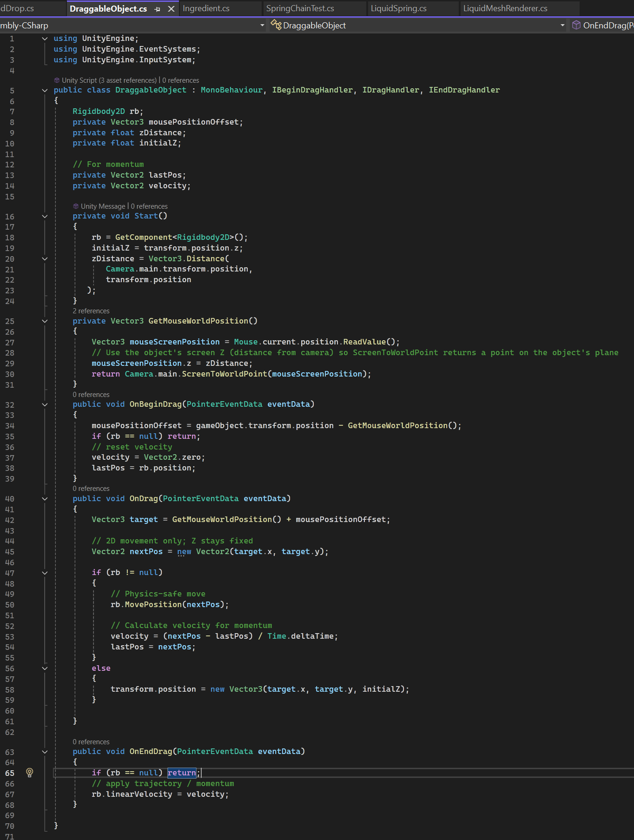Click 'UnityEngine.InputSystem' using directive

tap(137, 60)
